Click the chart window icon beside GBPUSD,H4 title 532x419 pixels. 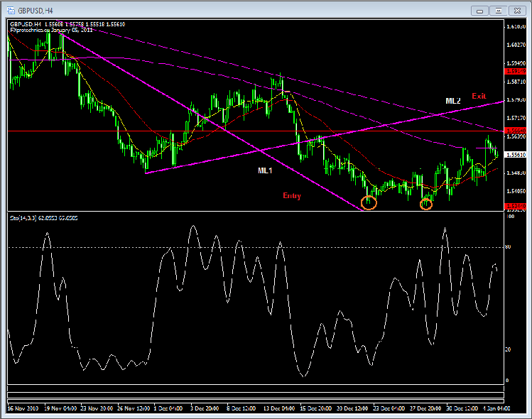11,11
